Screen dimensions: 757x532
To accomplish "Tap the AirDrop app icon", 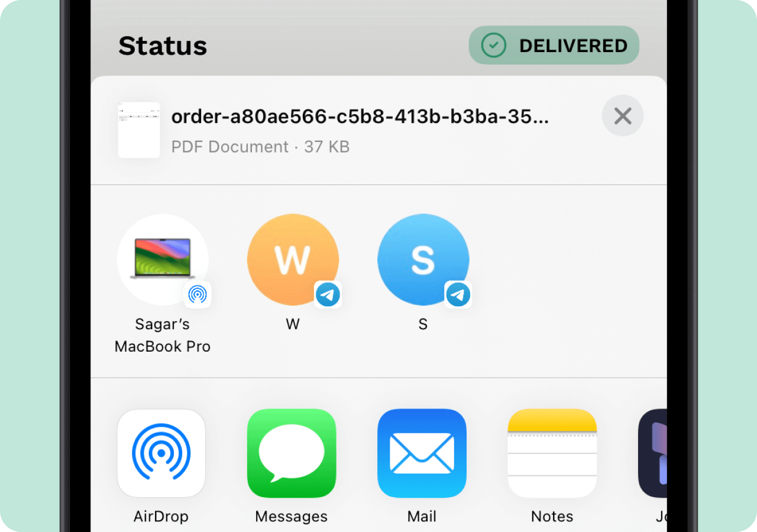I will click(x=161, y=453).
